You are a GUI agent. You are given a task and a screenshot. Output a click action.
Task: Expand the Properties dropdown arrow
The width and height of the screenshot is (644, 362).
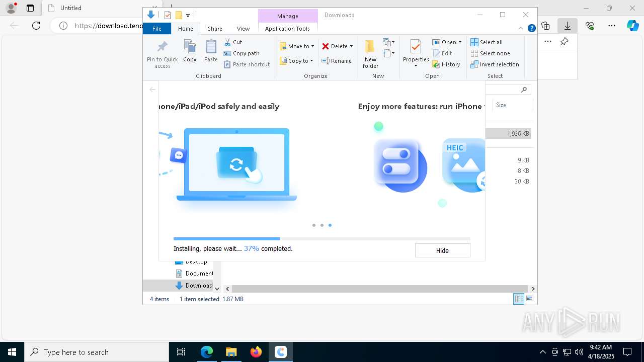coord(416,66)
